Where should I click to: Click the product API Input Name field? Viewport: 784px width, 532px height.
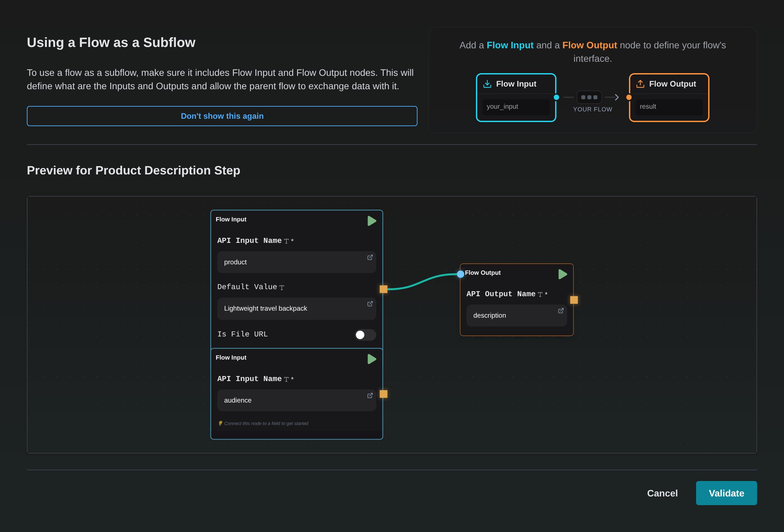tap(297, 262)
